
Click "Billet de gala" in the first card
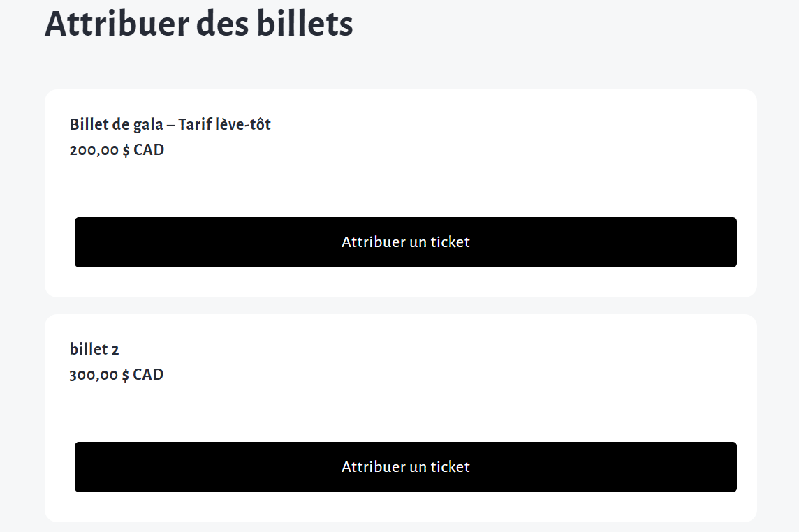(116, 125)
